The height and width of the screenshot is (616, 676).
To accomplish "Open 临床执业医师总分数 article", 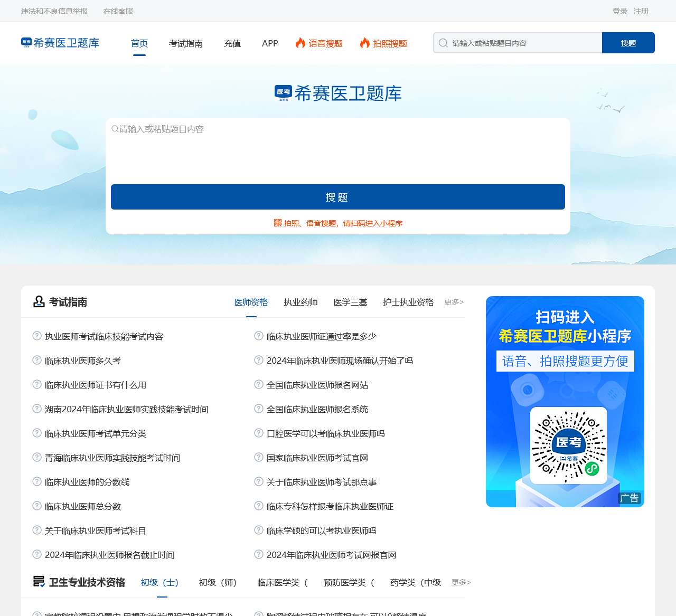I will point(83,506).
